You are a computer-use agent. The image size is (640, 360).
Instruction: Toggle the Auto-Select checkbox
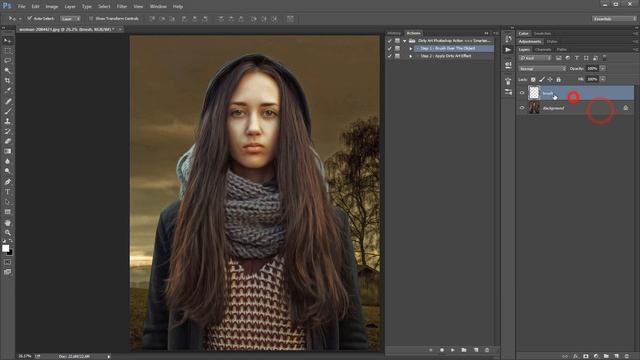[29, 18]
